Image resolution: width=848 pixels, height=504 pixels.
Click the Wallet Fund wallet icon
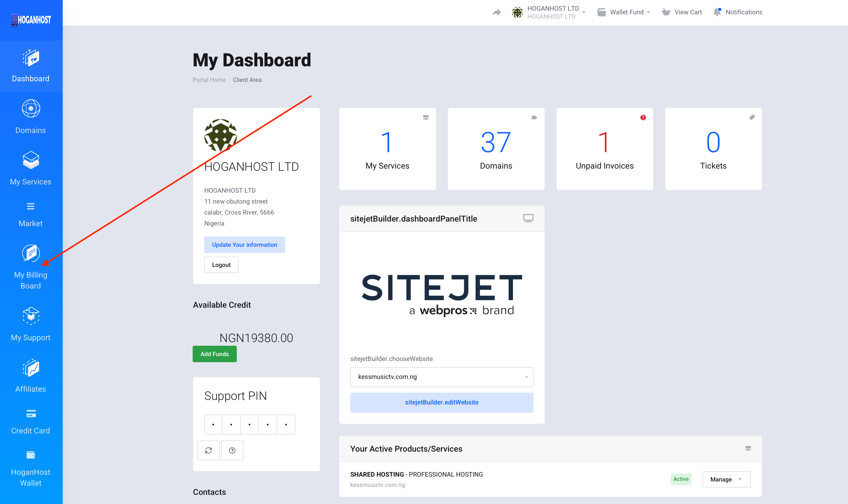tap(601, 12)
